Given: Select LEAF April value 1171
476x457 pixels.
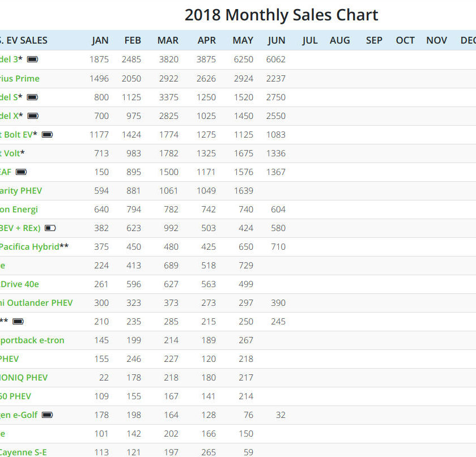Looking at the screenshot, I should click(x=206, y=172).
